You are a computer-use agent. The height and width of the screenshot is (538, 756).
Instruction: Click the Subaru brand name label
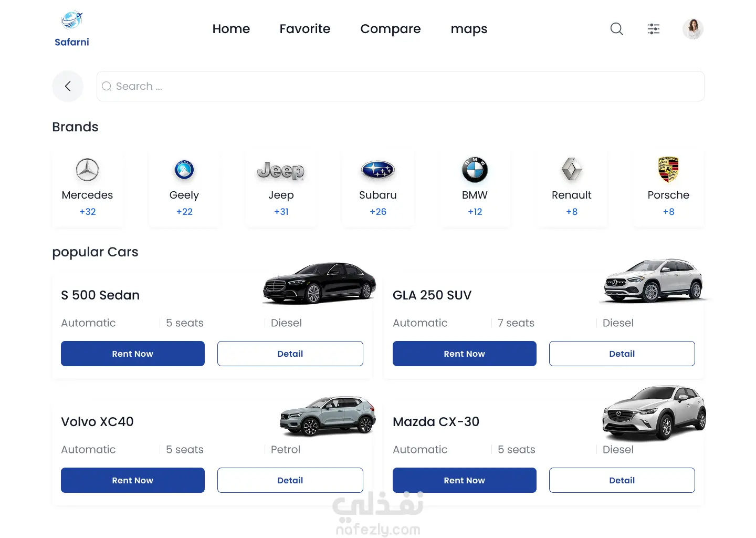click(378, 195)
